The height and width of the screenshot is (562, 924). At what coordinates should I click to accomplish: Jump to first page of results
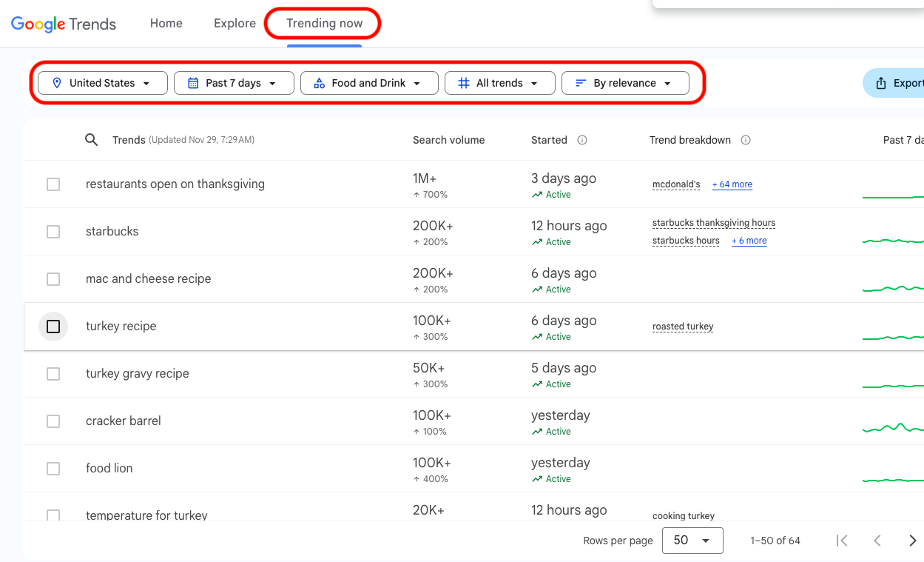pyautogui.click(x=842, y=541)
